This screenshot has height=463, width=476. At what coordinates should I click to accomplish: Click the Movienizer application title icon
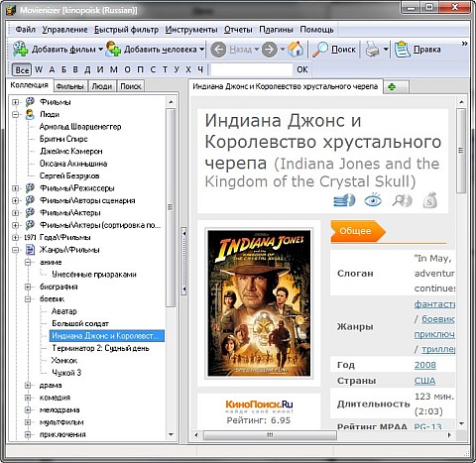tap(11, 10)
